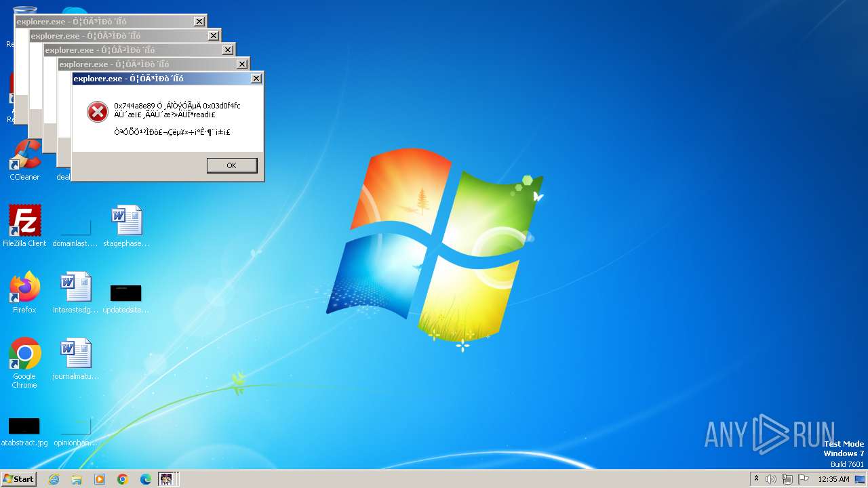Select the opinionhan desktop file
868x488 pixels.
click(75, 432)
